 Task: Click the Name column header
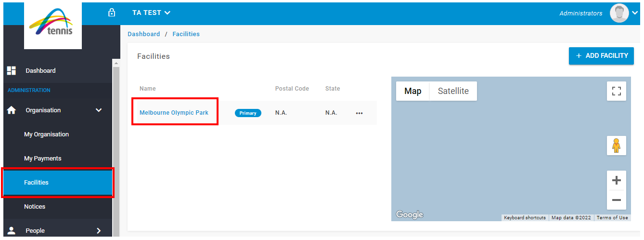point(147,89)
